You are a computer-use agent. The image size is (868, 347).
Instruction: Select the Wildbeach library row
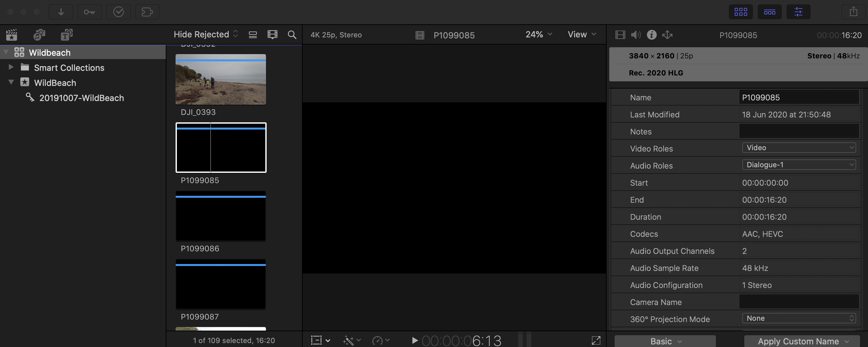(x=83, y=52)
